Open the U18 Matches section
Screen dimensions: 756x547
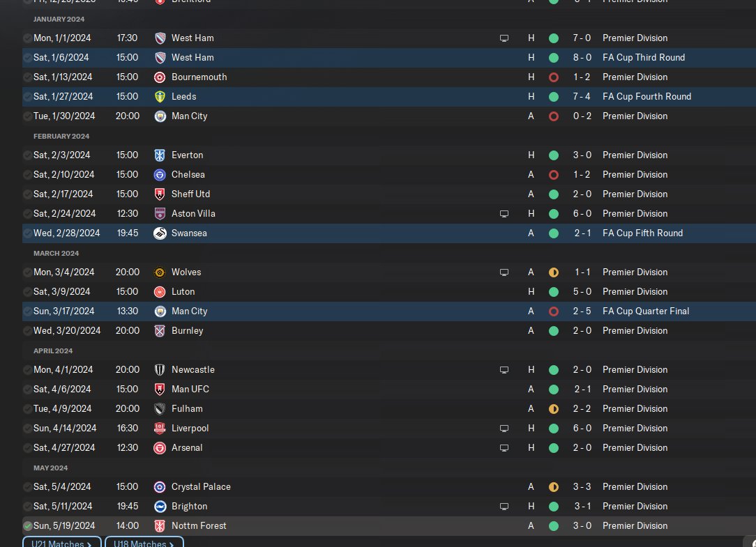[x=144, y=543]
